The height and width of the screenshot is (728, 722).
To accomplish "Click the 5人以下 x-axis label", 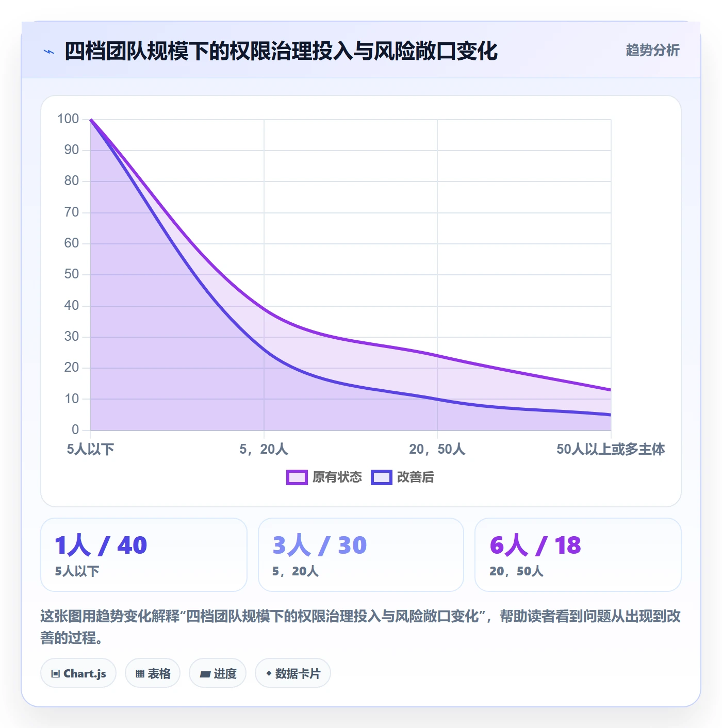I will pos(90,449).
